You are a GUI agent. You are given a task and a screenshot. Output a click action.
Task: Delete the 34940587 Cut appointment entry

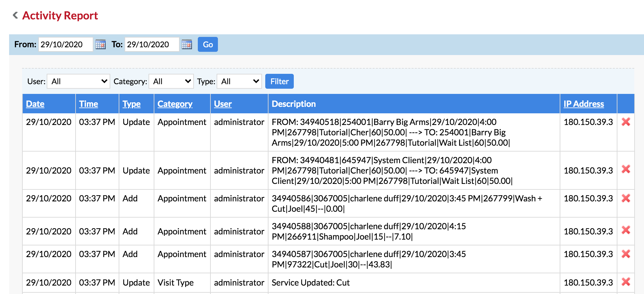(x=626, y=254)
